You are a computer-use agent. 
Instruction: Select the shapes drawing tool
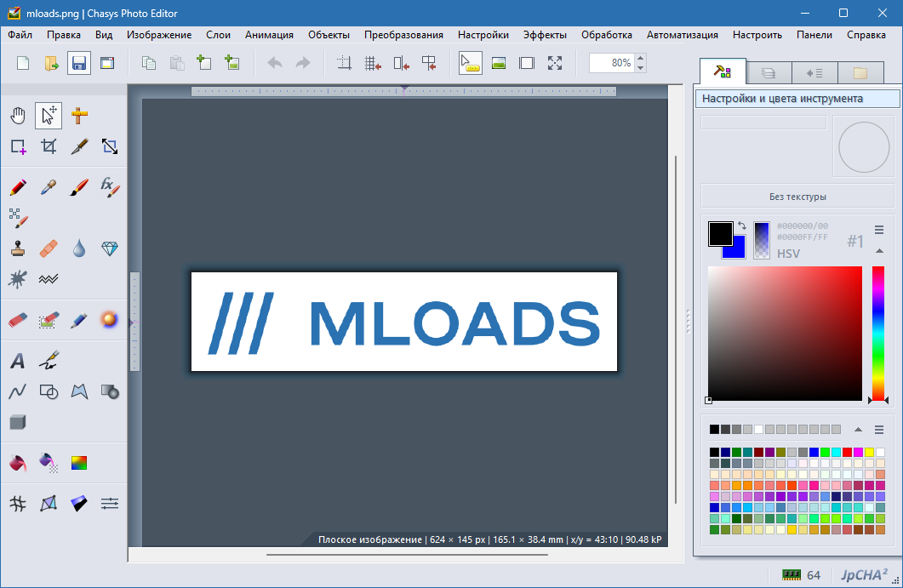(x=49, y=391)
